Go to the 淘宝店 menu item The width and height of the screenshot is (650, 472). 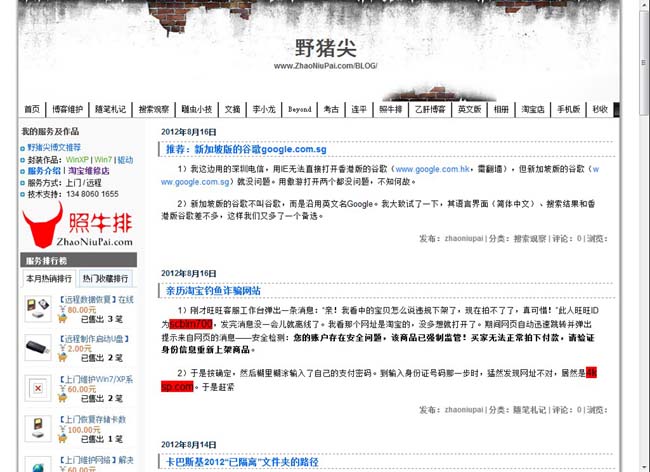533,109
